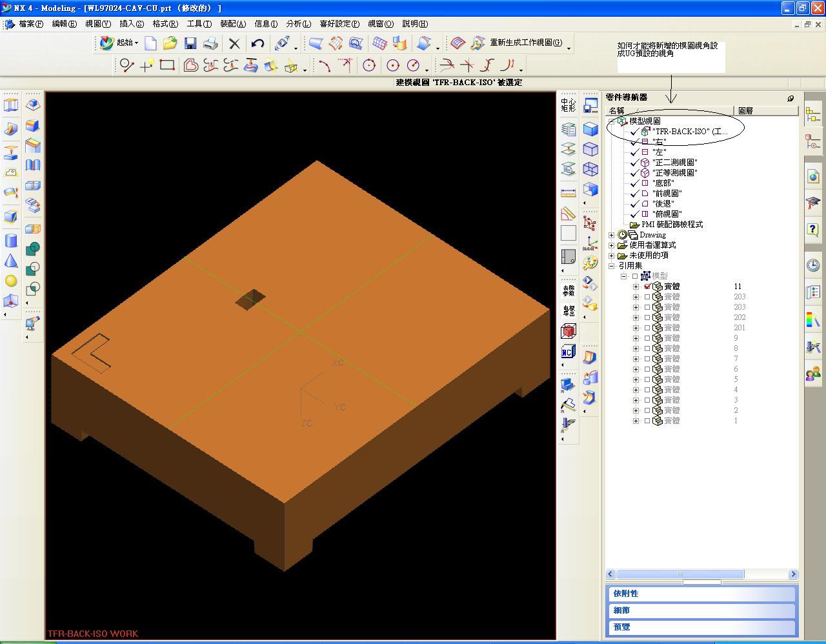826x644 pixels.
Task: Collapse the 模型視圖 node
Action: [612, 121]
